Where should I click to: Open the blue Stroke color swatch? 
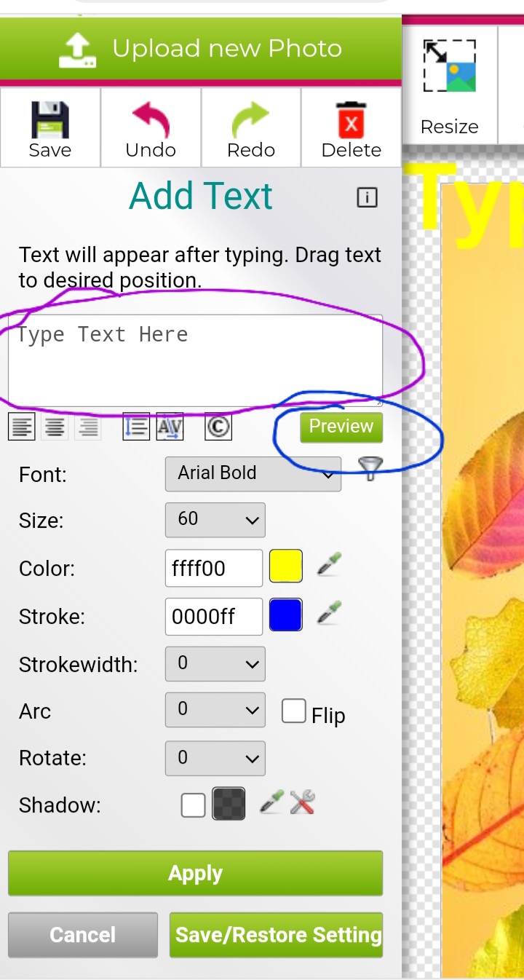(285, 615)
